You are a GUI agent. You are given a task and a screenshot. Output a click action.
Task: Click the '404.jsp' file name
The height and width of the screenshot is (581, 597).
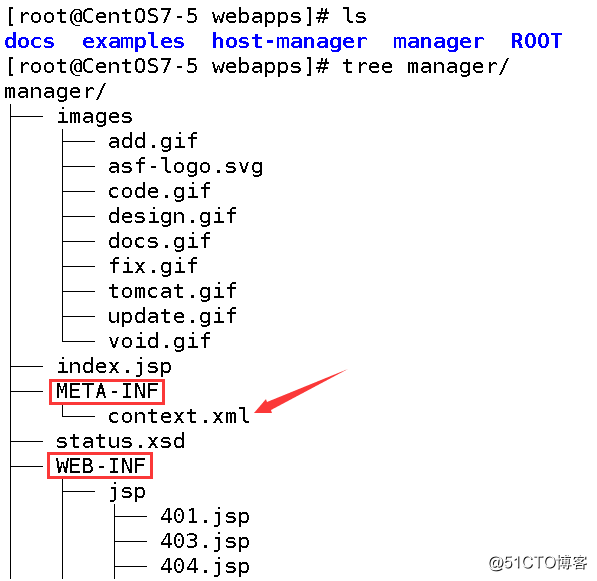coord(205,568)
